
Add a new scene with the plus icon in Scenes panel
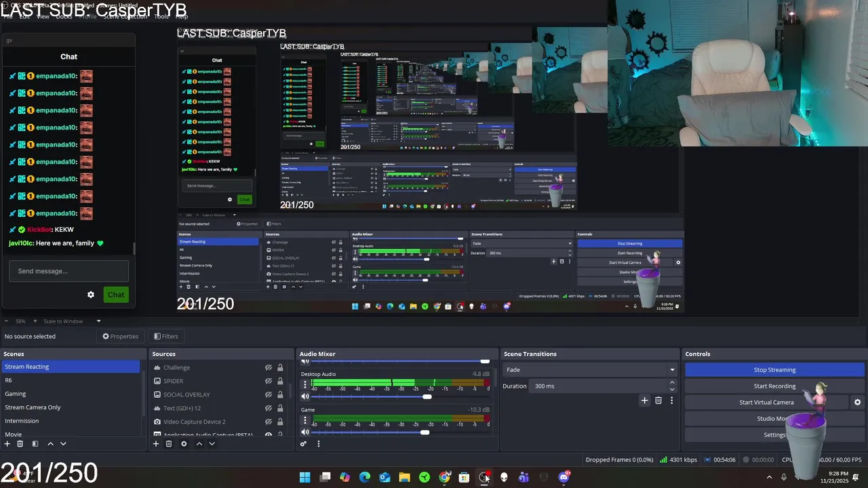coord(7,444)
